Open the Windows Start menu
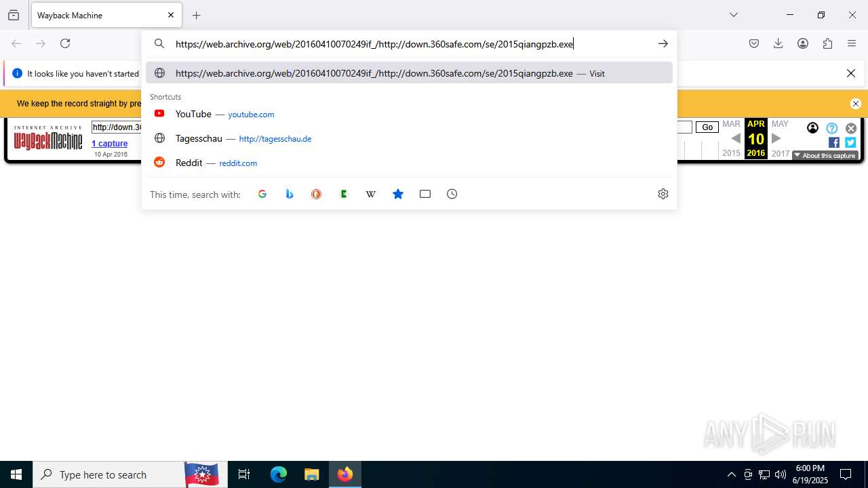 [x=16, y=474]
